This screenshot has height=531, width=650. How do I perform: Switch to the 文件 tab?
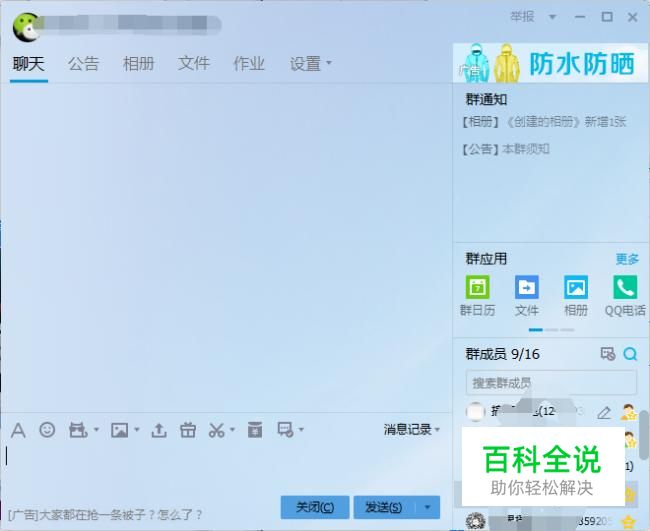pyautogui.click(x=194, y=63)
